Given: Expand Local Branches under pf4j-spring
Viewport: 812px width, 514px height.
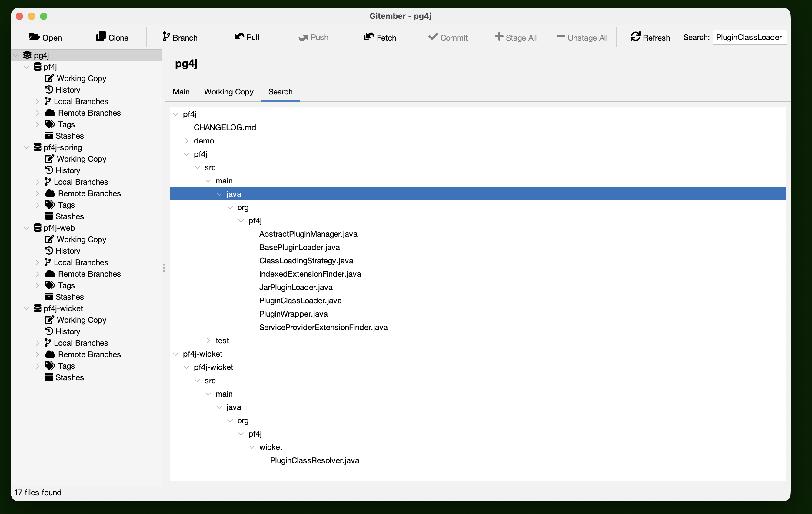Looking at the screenshot, I should coord(38,182).
